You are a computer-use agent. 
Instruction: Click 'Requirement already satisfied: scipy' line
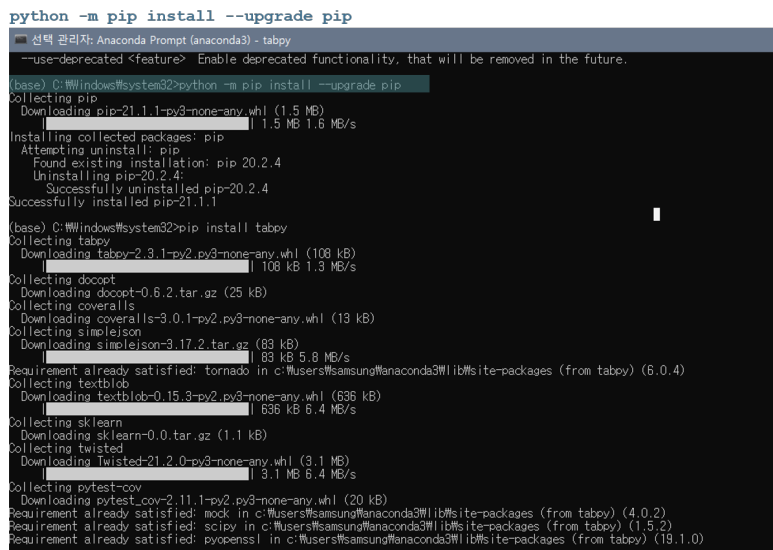click(341, 526)
